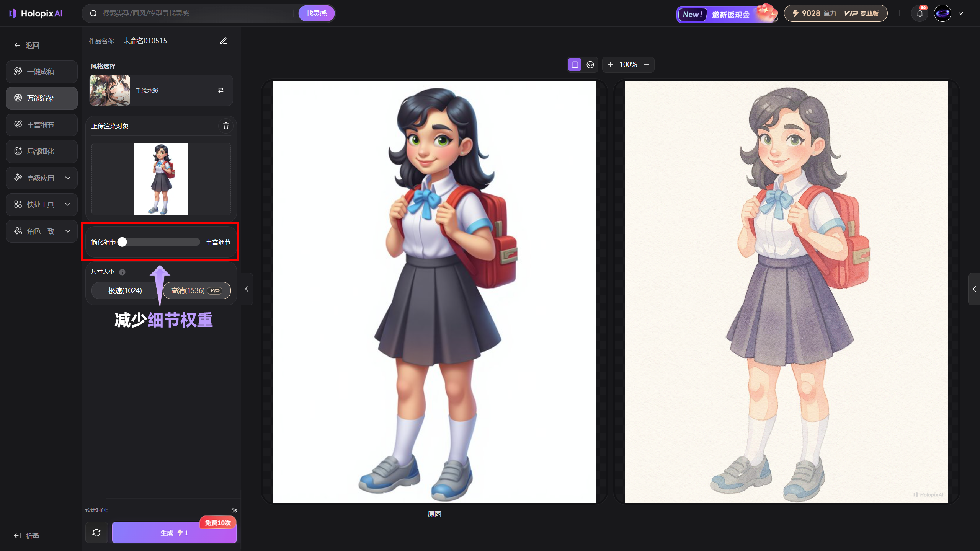Switch to 局部细化 in sidebar

tap(42, 151)
